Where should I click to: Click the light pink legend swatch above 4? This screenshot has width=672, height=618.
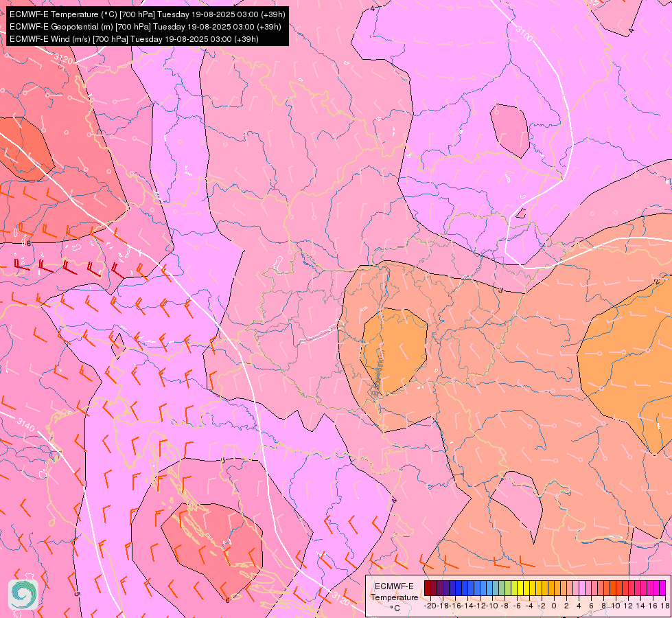pos(581,588)
